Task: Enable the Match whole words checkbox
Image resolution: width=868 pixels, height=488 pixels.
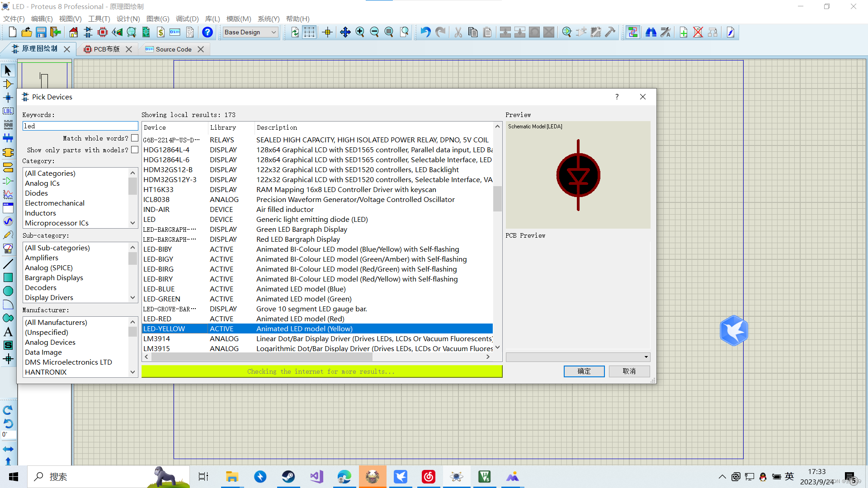Action: click(x=134, y=138)
